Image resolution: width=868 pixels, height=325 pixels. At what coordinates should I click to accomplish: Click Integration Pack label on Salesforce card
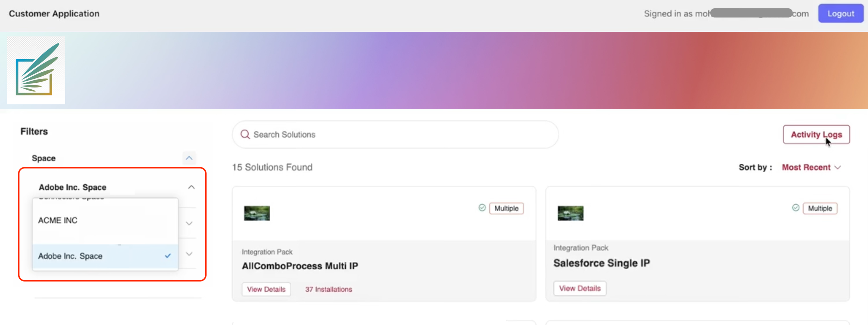(581, 248)
